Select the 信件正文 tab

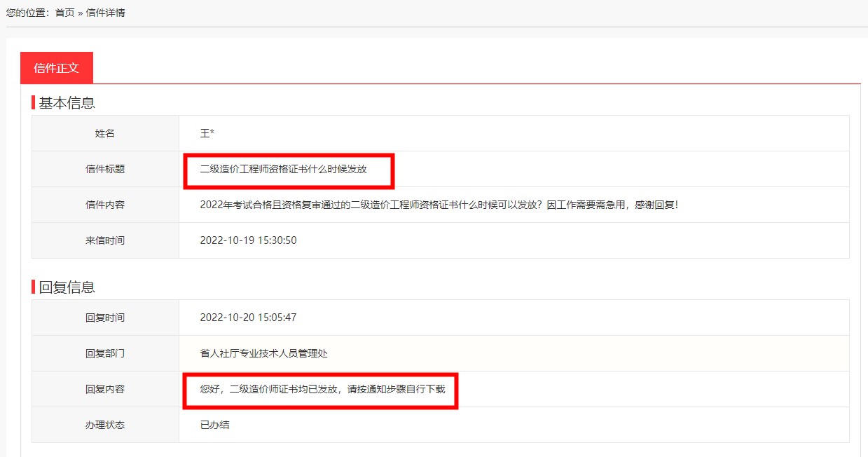(x=57, y=68)
